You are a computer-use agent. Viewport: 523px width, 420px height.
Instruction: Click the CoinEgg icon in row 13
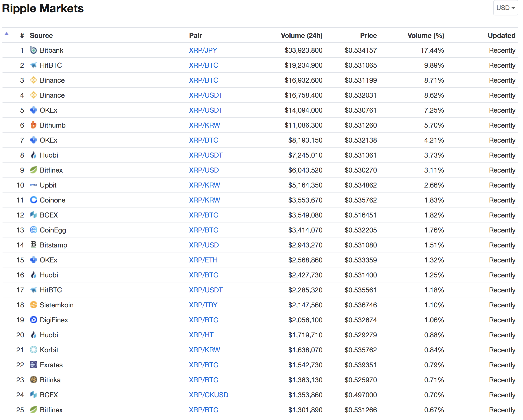click(x=33, y=230)
